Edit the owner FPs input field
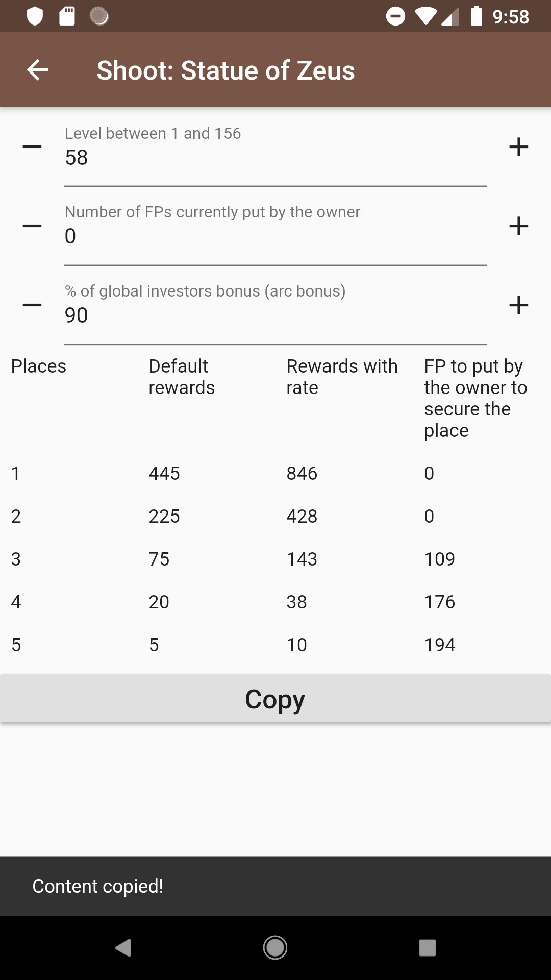Screen dimensions: 551x980 [x=275, y=236]
